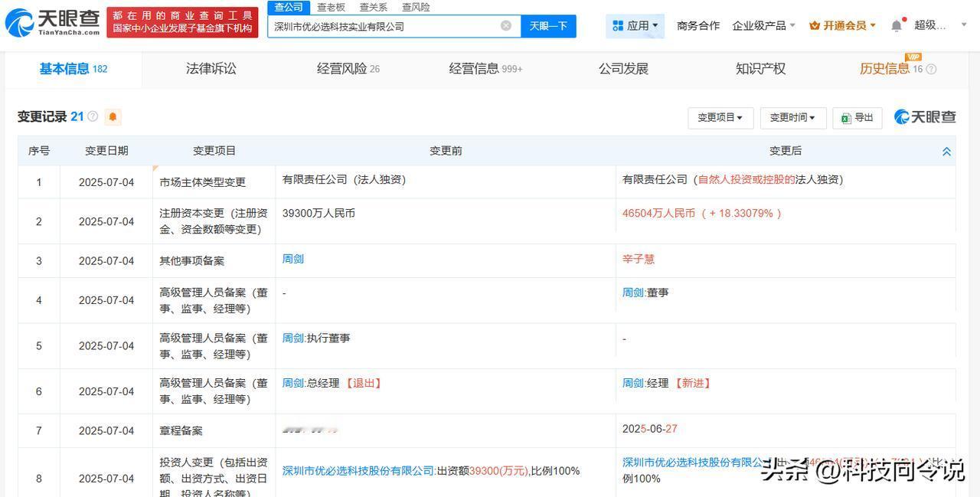Click the 2025-06-27 date value

(x=650, y=429)
